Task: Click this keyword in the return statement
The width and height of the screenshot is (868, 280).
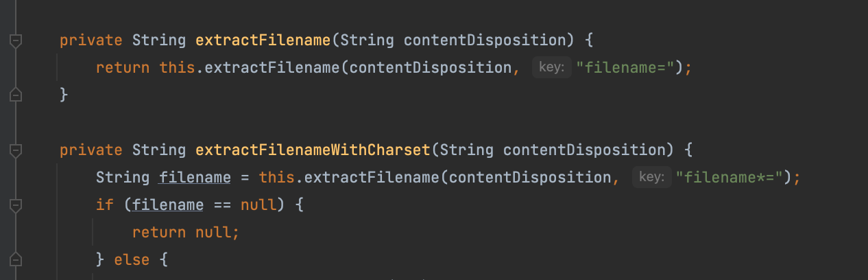Action: pos(177,67)
